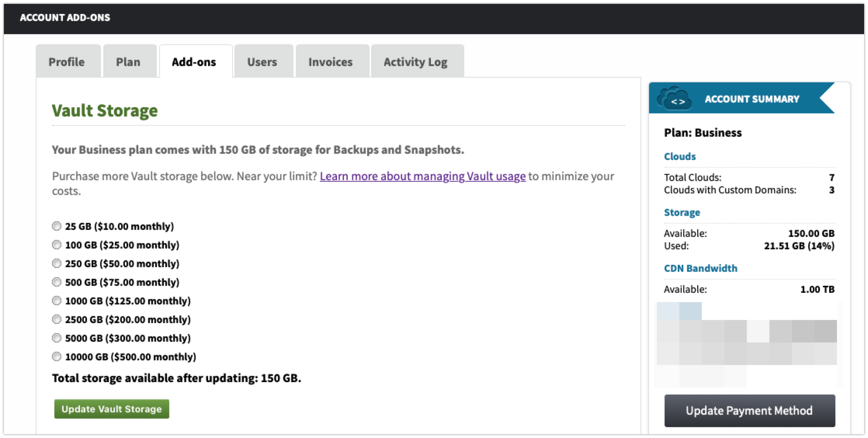Click the Storage section heading in summary
Viewport: 868px width, 438px height.
click(x=682, y=212)
